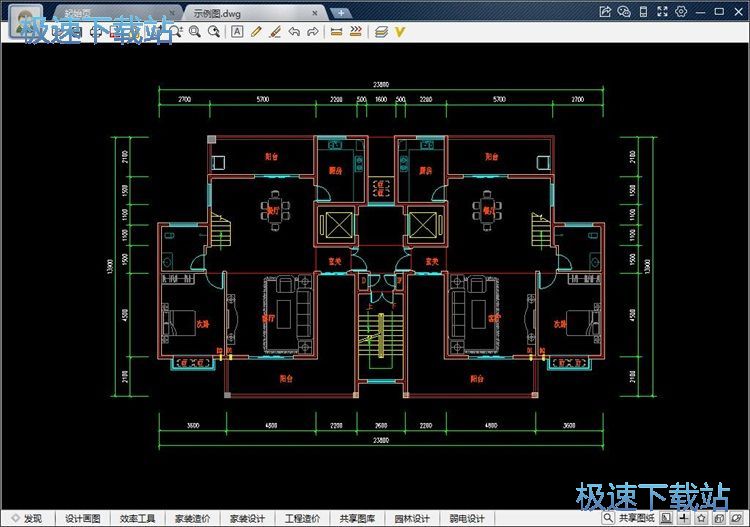Screen dimensions: 750x527
Task: Click the last status bar icon
Action: click(737, 517)
